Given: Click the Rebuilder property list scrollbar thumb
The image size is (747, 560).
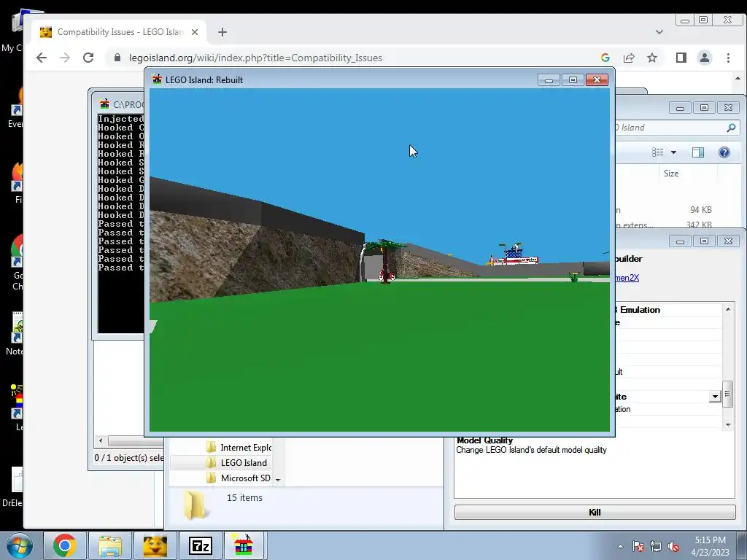Looking at the screenshot, I should tap(727, 394).
